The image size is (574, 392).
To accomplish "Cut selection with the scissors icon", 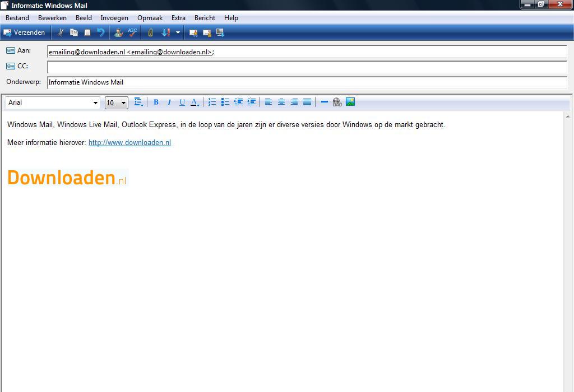I will (x=61, y=32).
